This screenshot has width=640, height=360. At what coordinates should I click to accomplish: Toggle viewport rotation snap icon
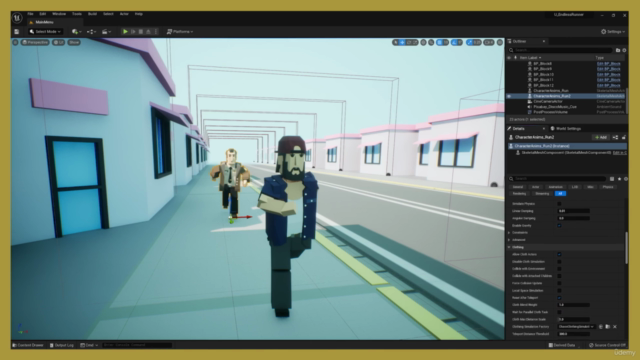[454, 42]
